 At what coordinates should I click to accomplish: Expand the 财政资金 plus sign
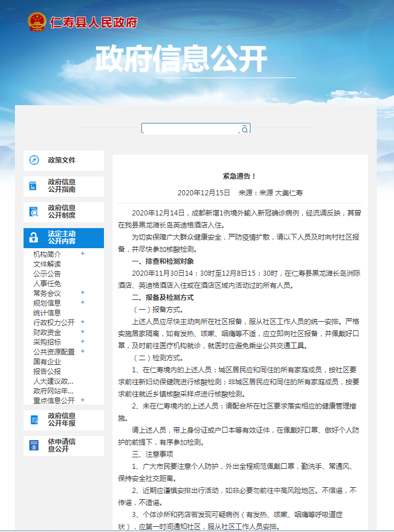[x=82, y=331]
